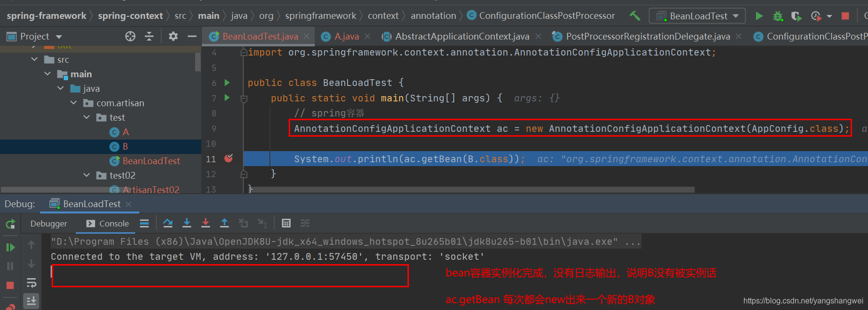Select class B in Project tree
868x310 pixels.
click(x=125, y=146)
